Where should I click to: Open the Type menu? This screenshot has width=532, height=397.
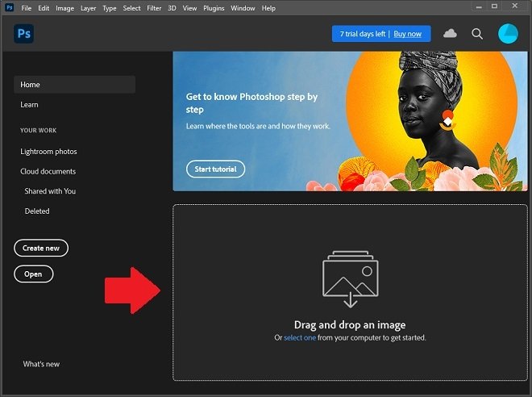click(x=110, y=8)
